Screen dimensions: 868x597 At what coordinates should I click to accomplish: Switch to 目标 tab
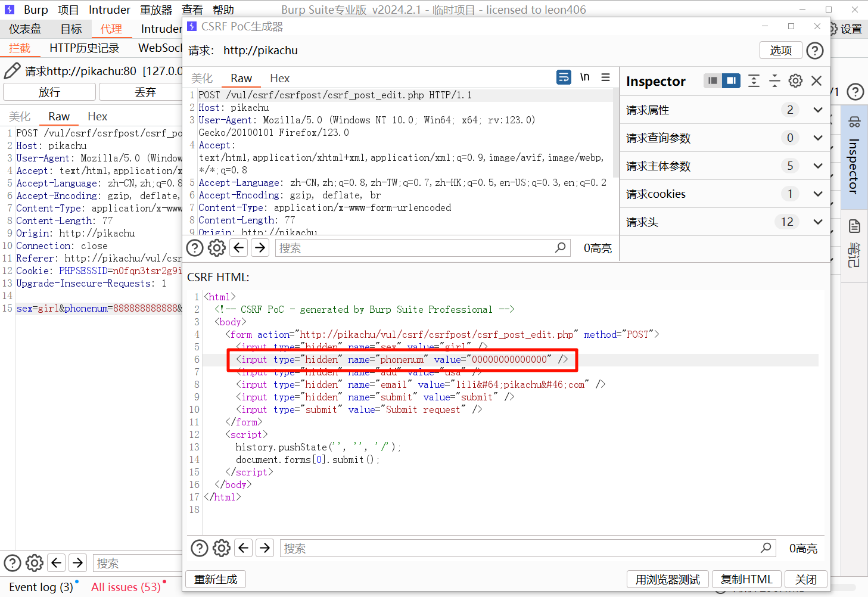(71, 29)
